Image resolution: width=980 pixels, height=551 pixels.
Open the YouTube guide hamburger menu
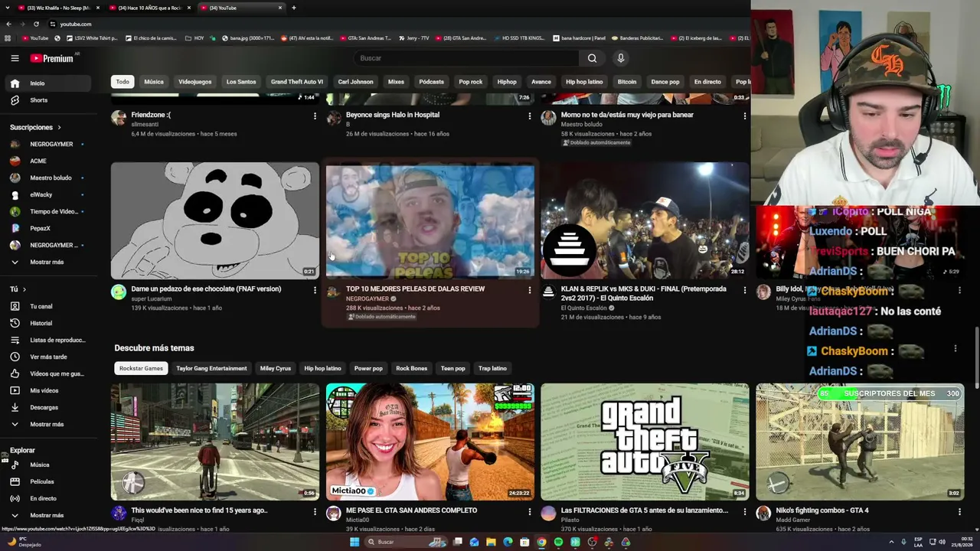tap(15, 58)
